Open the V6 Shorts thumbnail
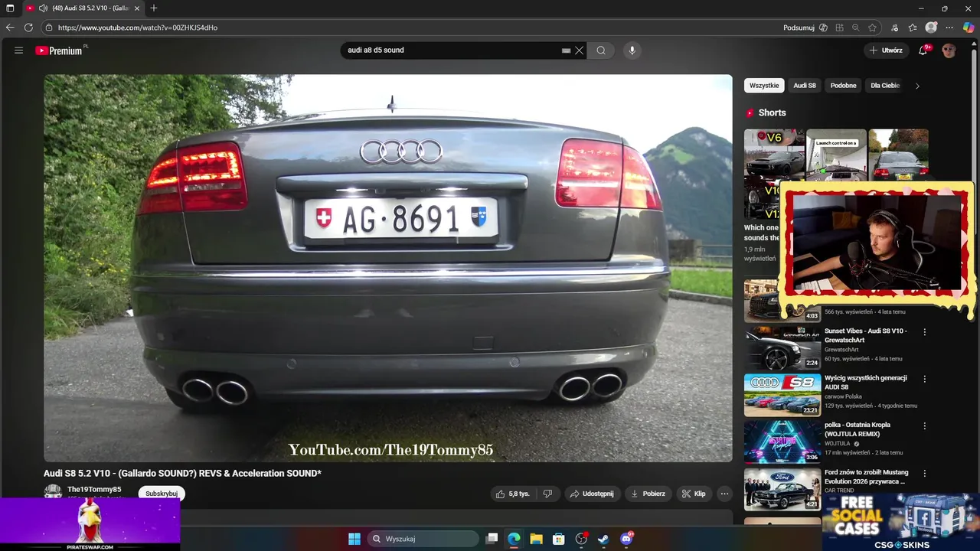The image size is (980, 551). 774,174
